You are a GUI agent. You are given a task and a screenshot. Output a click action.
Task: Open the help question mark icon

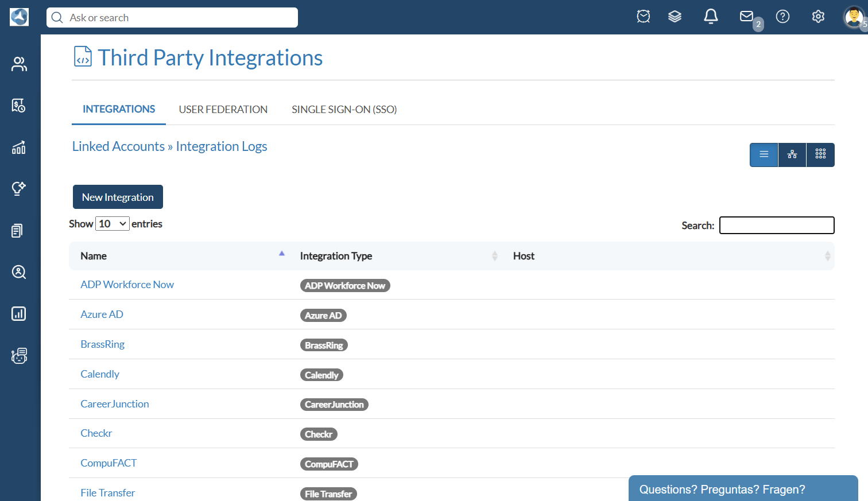[x=782, y=17]
